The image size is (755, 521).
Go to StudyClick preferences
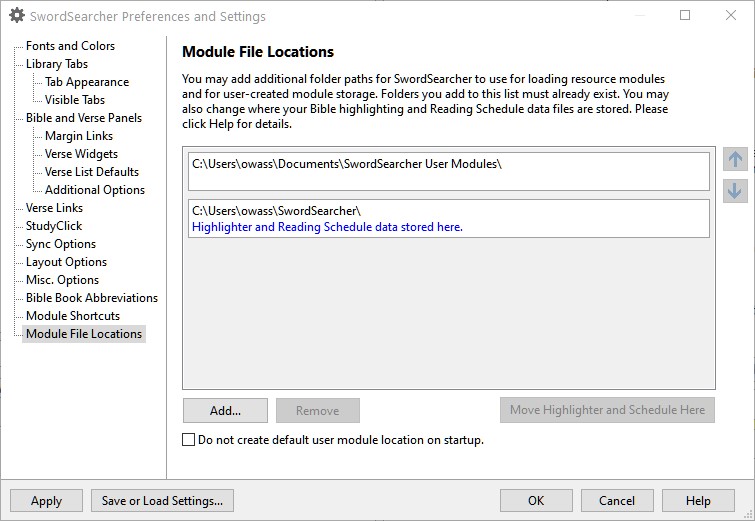(x=54, y=226)
